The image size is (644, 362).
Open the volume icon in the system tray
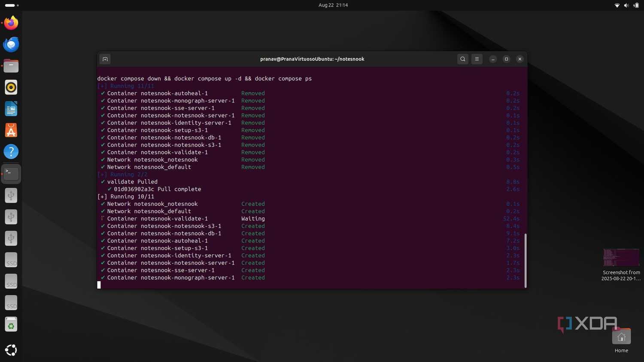626,5
